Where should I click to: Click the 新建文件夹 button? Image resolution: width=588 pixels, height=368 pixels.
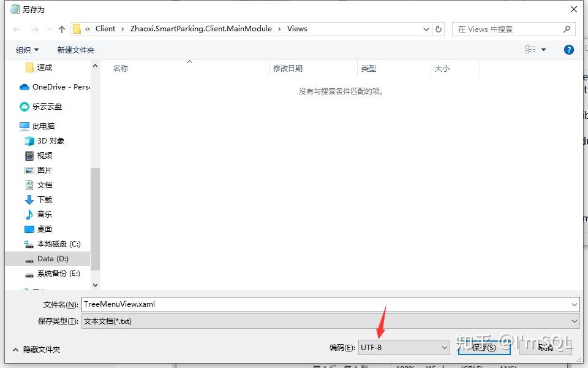(75, 50)
